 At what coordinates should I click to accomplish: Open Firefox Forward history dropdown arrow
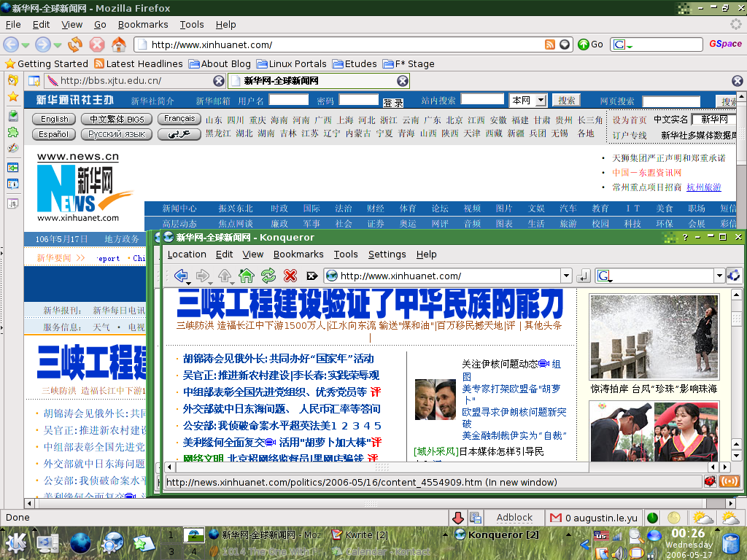(58, 45)
